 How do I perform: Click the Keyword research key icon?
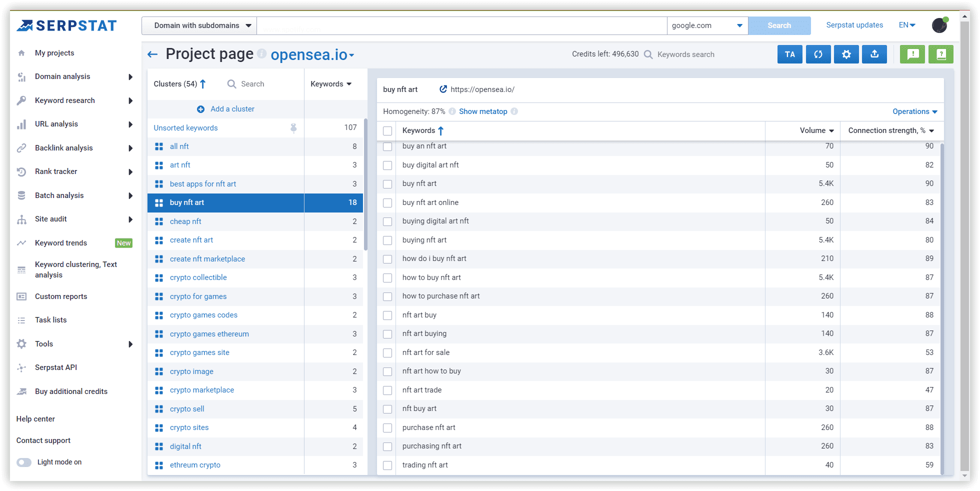point(21,100)
